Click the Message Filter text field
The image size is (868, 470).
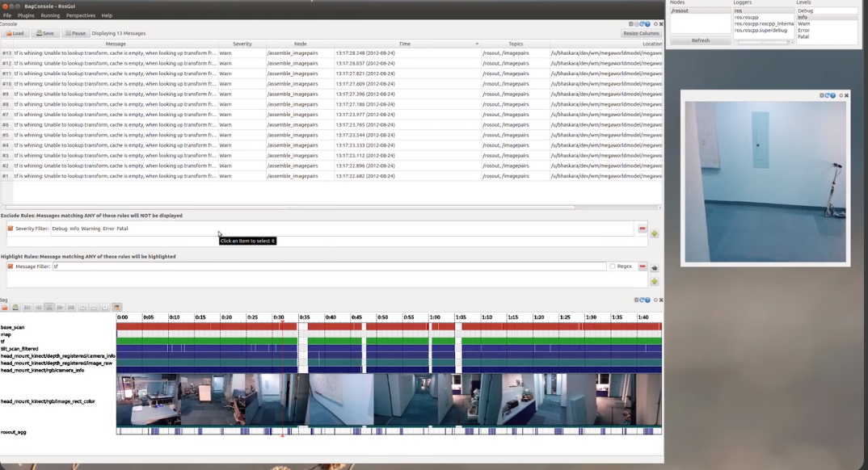click(x=329, y=266)
